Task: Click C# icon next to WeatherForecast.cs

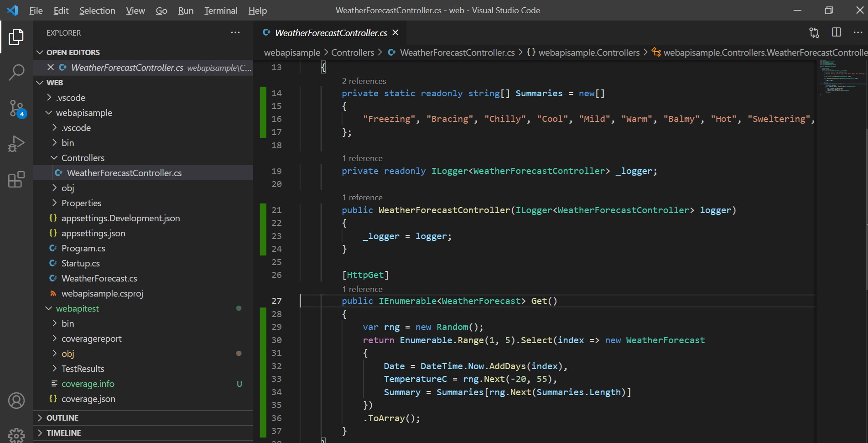Action: (x=53, y=278)
